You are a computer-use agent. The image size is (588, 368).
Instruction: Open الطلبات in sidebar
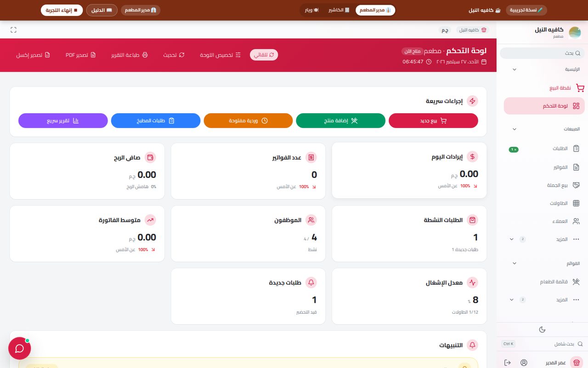(544, 149)
